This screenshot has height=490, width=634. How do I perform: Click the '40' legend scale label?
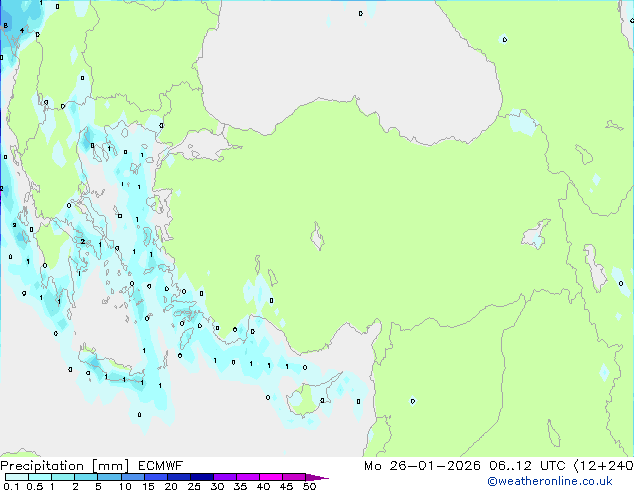263,486
